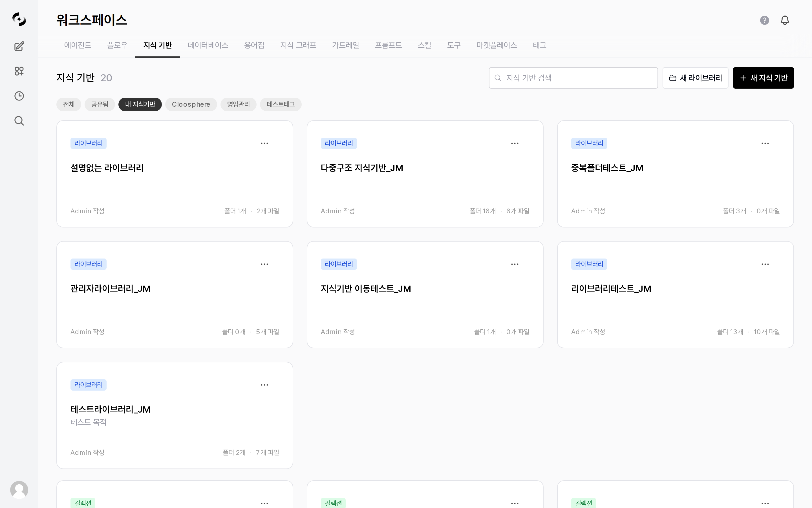Open the 다중구조 지식기반_JM card

pyautogui.click(x=425, y=174)
